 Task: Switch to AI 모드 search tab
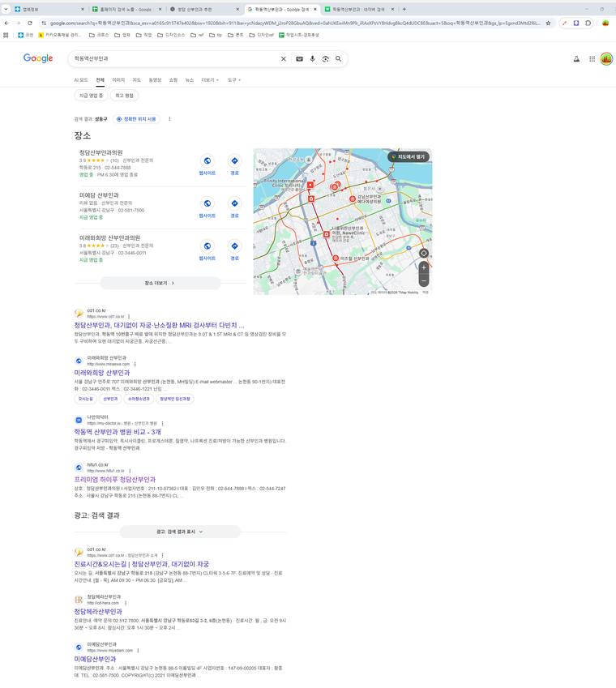pyautogui.click(x=81, y=80)
